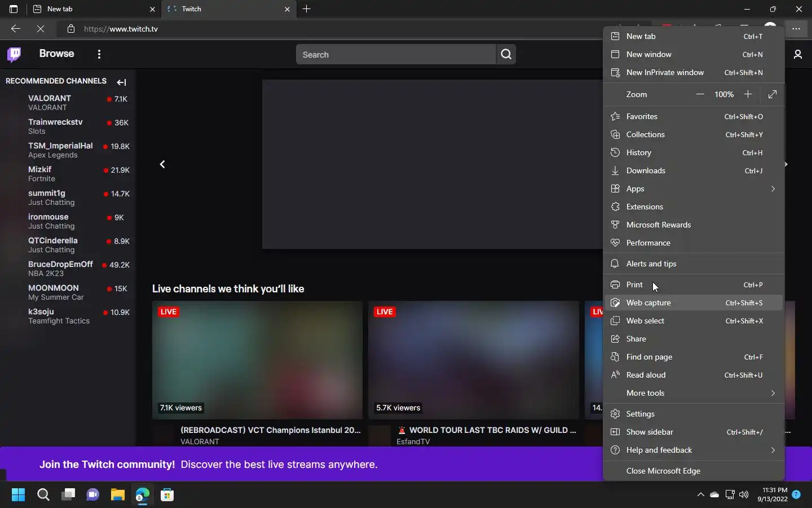
Task: Open Windows Start menu
Action: coord(19,495)
